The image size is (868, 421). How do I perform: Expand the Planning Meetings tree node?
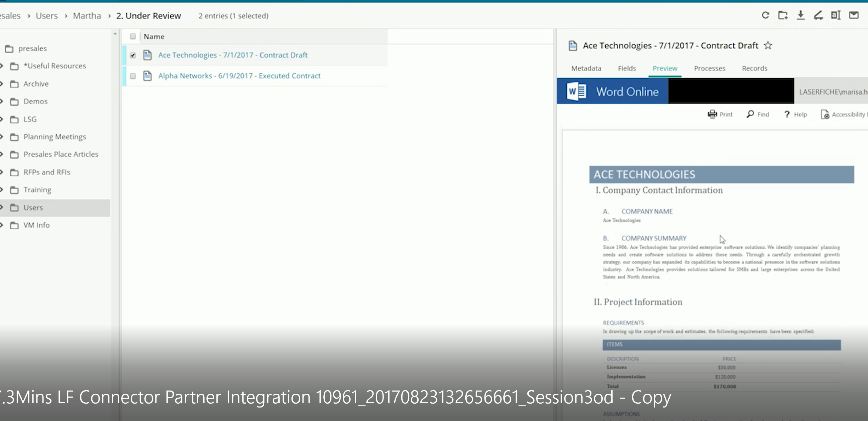[1, 136]
